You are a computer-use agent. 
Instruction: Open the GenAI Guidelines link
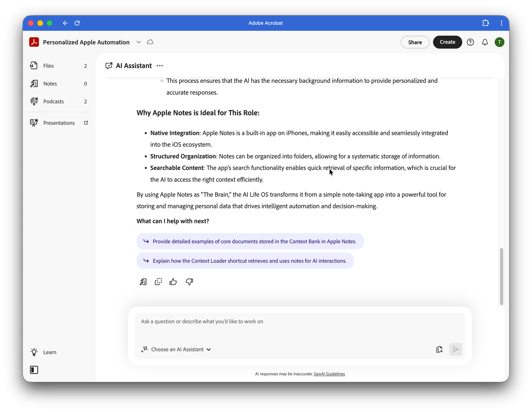[329, 374]
